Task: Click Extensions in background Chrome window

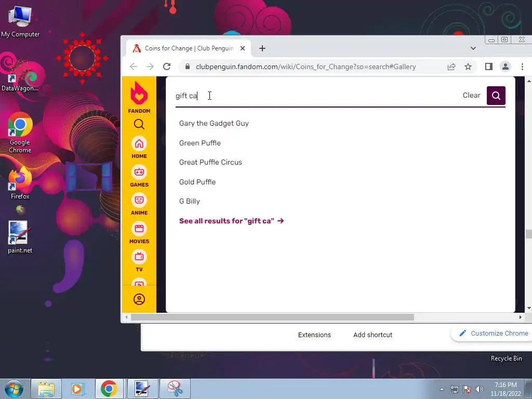Action: point(314,335)
